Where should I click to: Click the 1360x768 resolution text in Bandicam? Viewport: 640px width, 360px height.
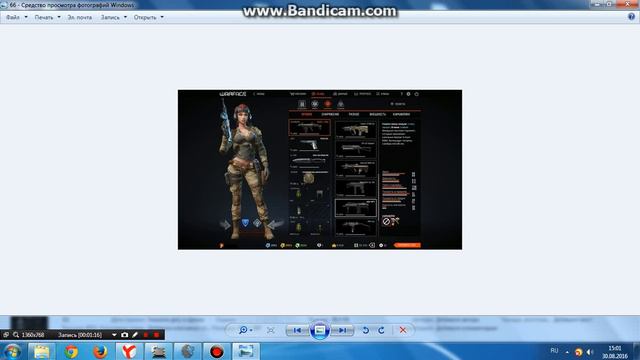click(33, 335)
